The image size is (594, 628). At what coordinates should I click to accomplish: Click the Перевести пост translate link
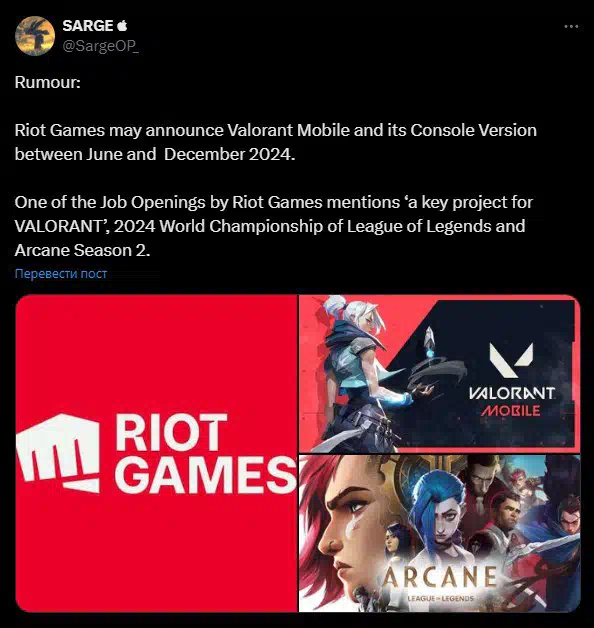60,274
